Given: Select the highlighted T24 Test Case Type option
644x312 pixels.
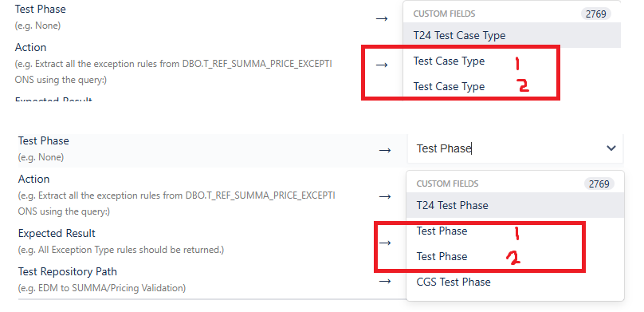Looking at the screenshot, I should 512,35.
